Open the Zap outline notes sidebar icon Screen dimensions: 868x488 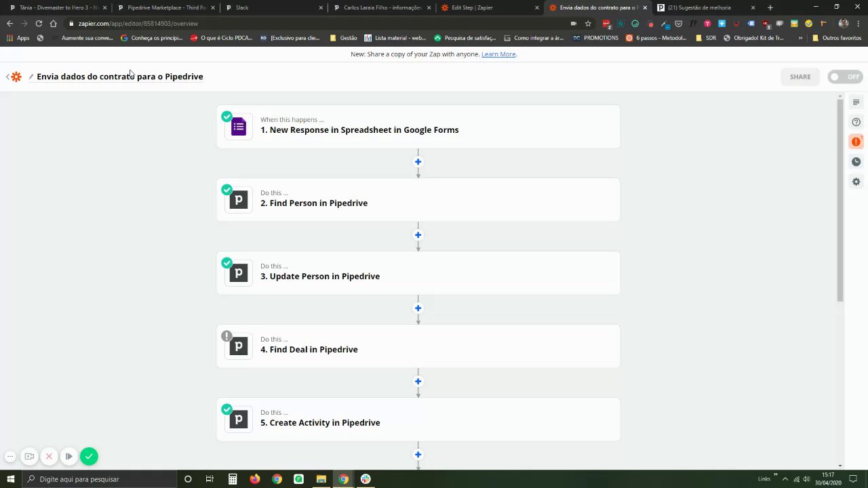[856, 102]
